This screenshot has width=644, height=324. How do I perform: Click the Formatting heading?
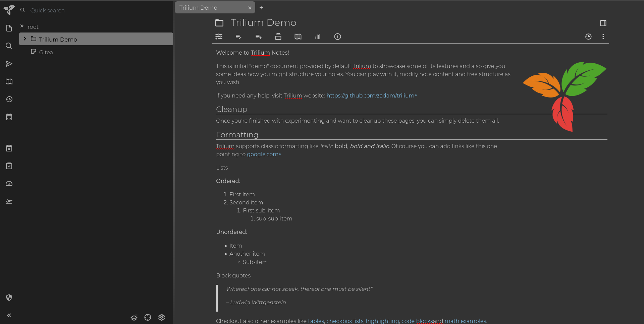pyautogui.click(x=237, y=135)
